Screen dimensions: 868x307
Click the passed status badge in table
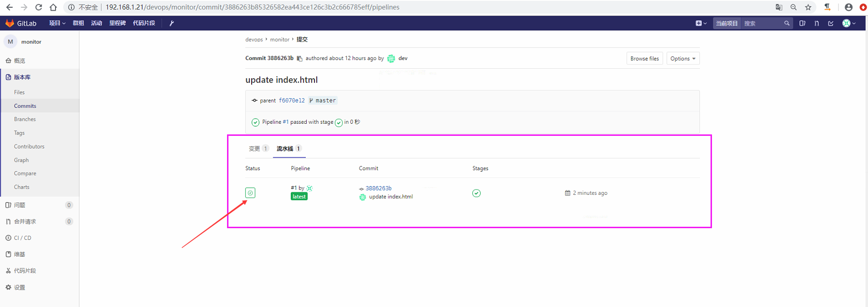250,193
